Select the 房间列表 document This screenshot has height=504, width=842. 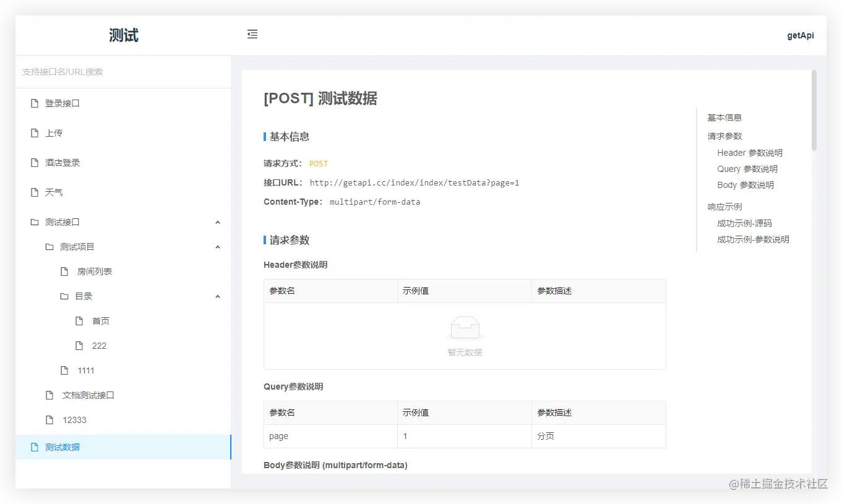(123, 271)
